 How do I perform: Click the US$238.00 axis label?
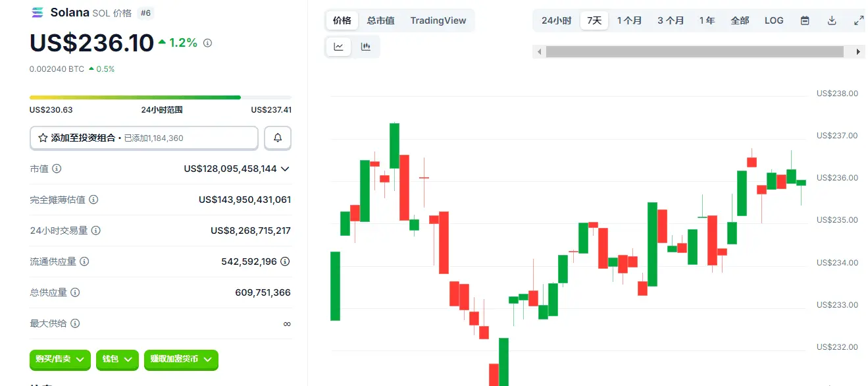837,94
